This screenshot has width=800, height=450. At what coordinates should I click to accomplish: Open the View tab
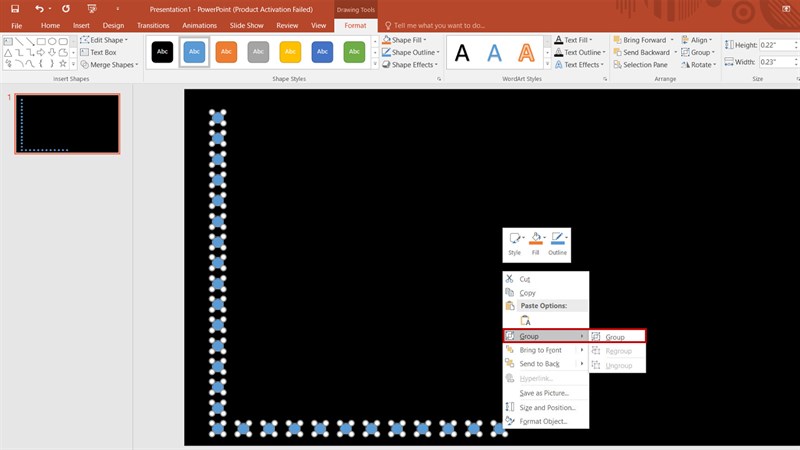click(318, 25)
